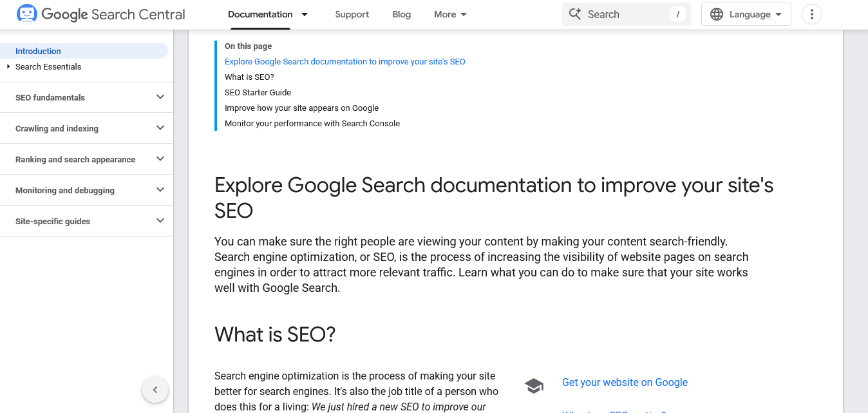
Task: Open the More dropdown menu
Action: (451, 14)
